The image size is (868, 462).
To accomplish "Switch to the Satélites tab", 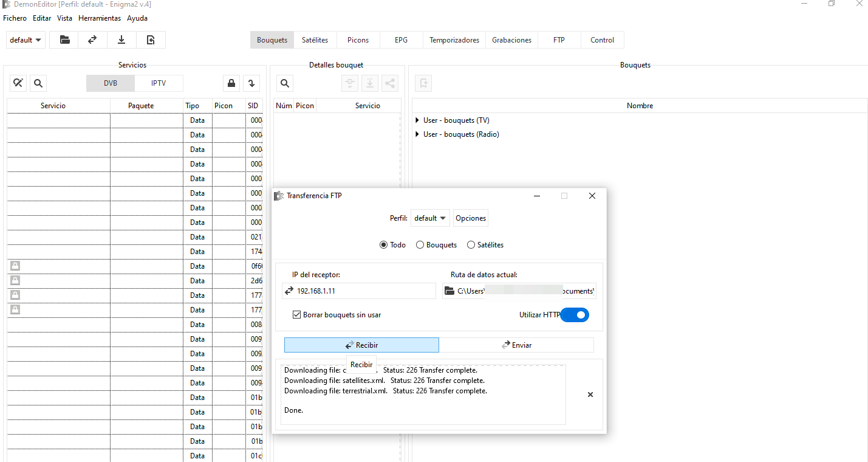I will click(x=315, y=40).
